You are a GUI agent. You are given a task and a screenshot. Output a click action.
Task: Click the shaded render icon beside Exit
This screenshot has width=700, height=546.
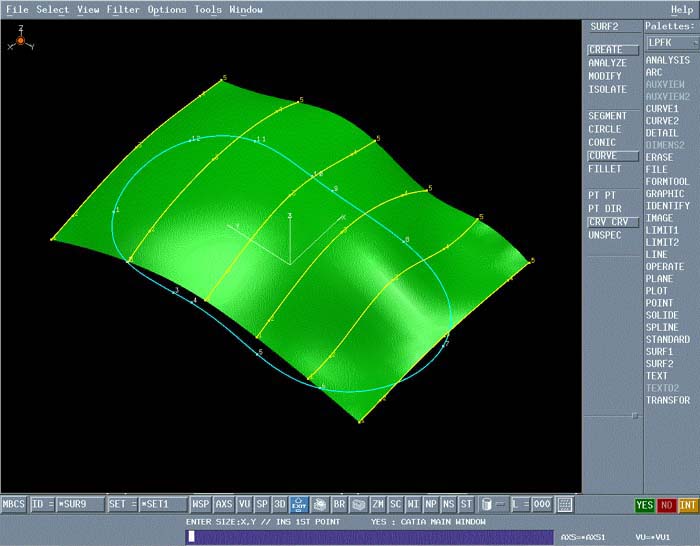pyautogui.click(x=320, y=504)
